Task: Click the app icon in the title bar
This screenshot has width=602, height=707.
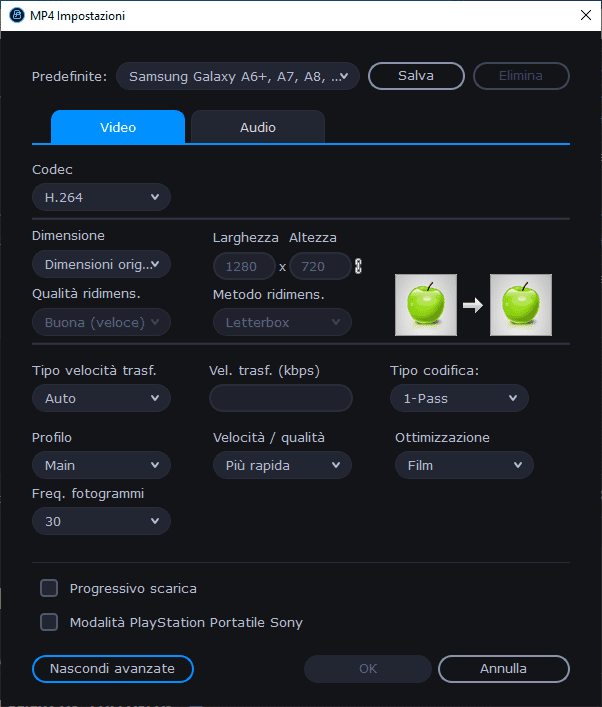Action: coord(16,16)
